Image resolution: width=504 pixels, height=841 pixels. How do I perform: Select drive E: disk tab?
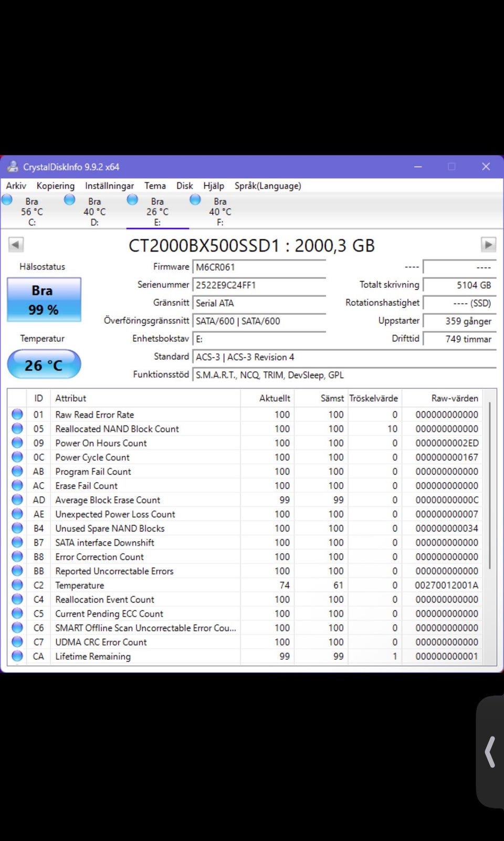157,211
